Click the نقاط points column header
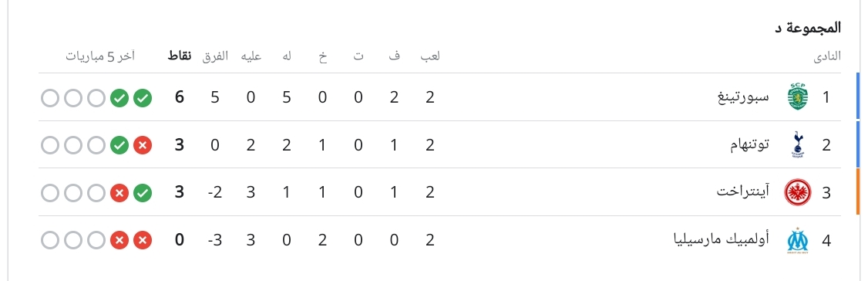The image size is (868, 281). pyautogui.click(x=180, y=56)
